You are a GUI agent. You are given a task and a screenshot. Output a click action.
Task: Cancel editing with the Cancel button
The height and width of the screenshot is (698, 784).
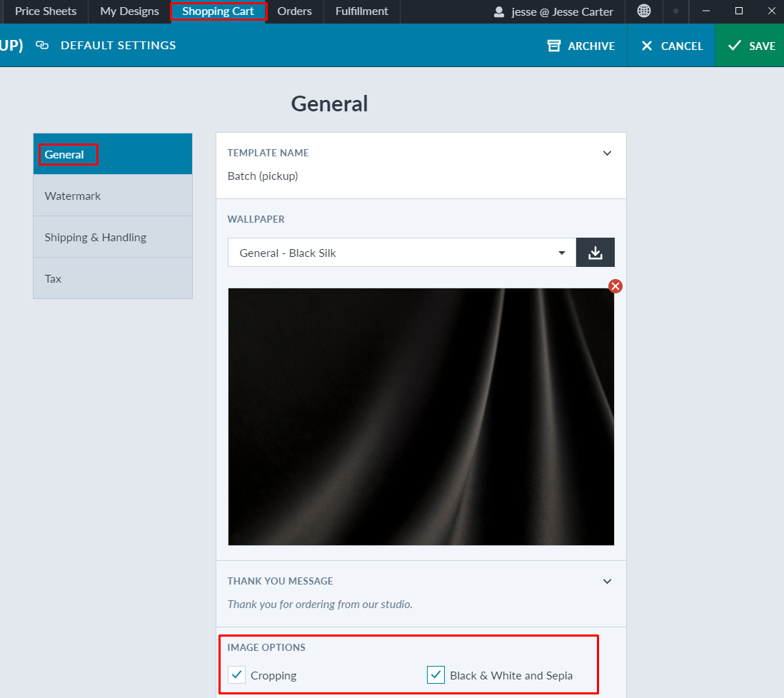(x=671, y=46)
